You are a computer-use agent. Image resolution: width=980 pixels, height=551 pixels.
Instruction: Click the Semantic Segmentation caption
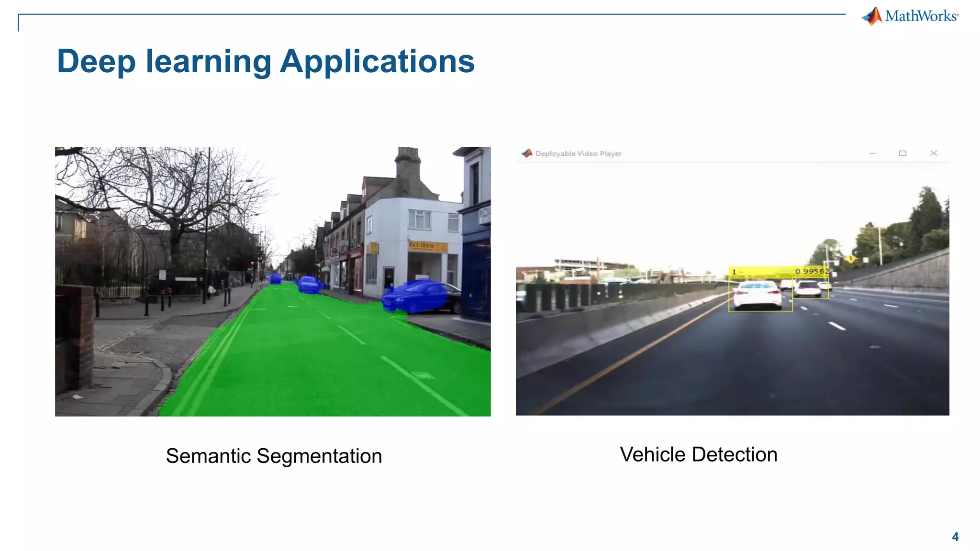[274, 456]
